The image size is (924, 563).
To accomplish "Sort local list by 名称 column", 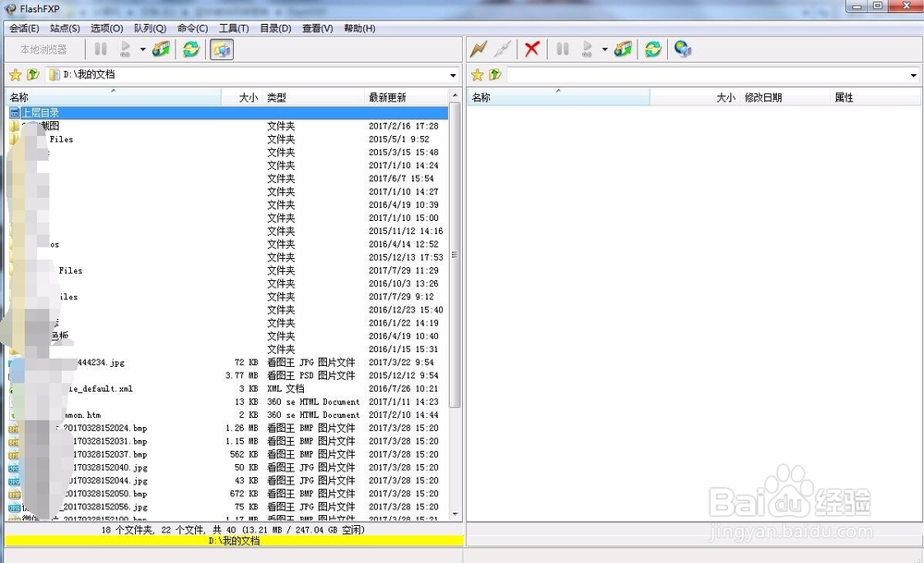I will (x=113, y=97).
